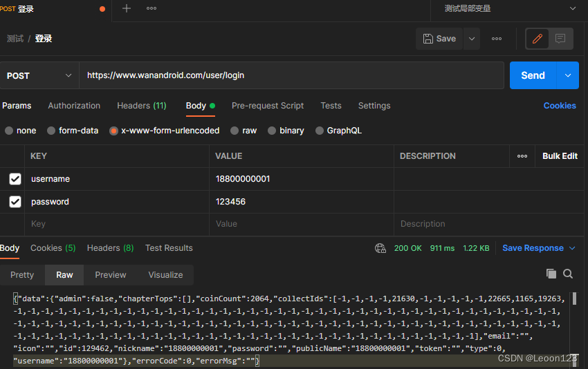Select x-www-form-urlencoded body type
The image size is (588, 369).
pyautogui.click(x=164, y=131)
